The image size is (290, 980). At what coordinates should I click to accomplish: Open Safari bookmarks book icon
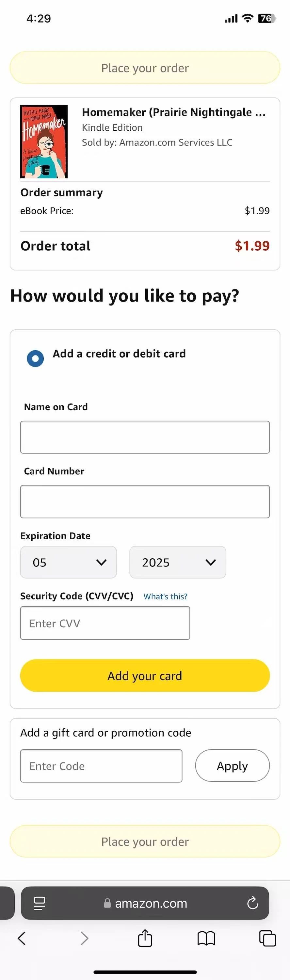coord(206,938)
